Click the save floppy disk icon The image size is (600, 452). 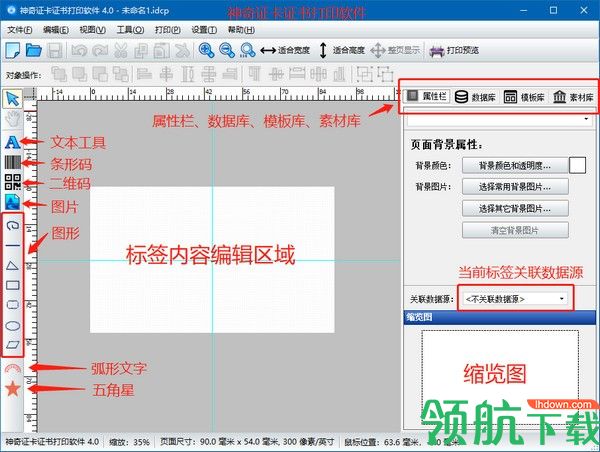[x=54, y=51]
